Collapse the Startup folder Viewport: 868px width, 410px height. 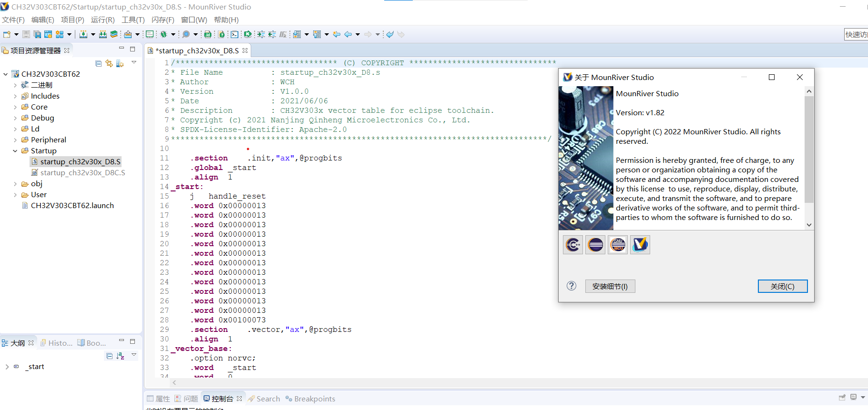(x=15, y=151)
